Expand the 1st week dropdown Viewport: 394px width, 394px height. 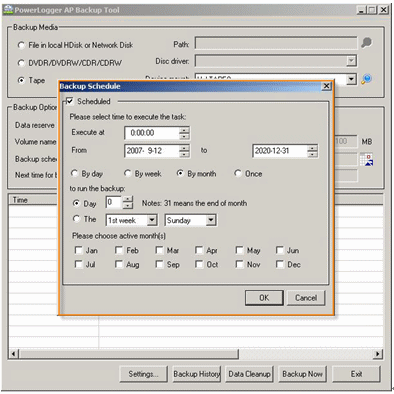(152, 220)
